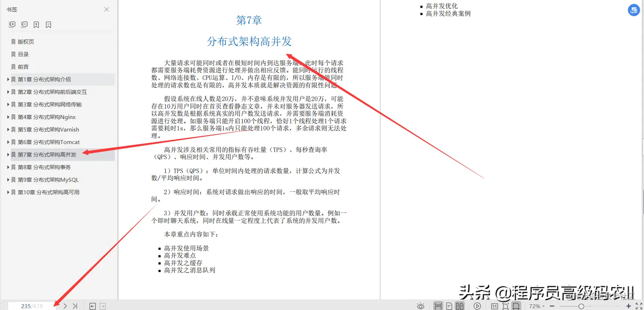
Task: Set zoom to actual size 1:1
Action: click(494, 306)
